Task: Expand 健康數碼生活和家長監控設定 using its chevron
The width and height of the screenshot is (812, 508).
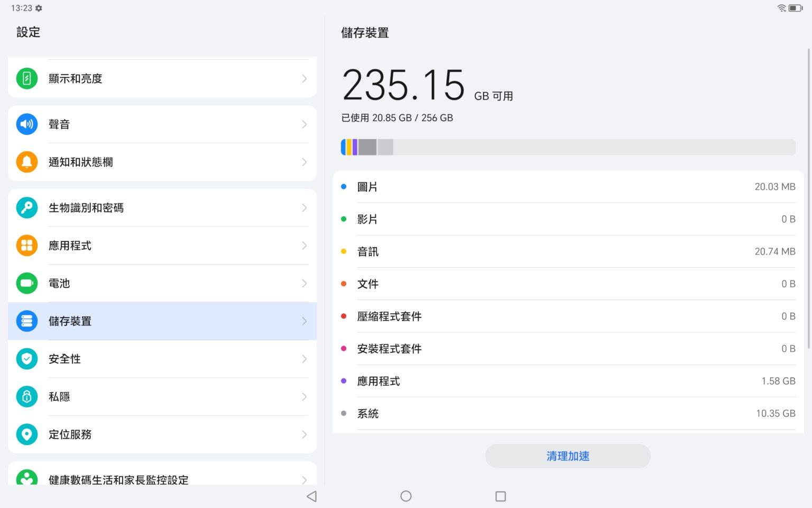Action: [x=304, y=480]
